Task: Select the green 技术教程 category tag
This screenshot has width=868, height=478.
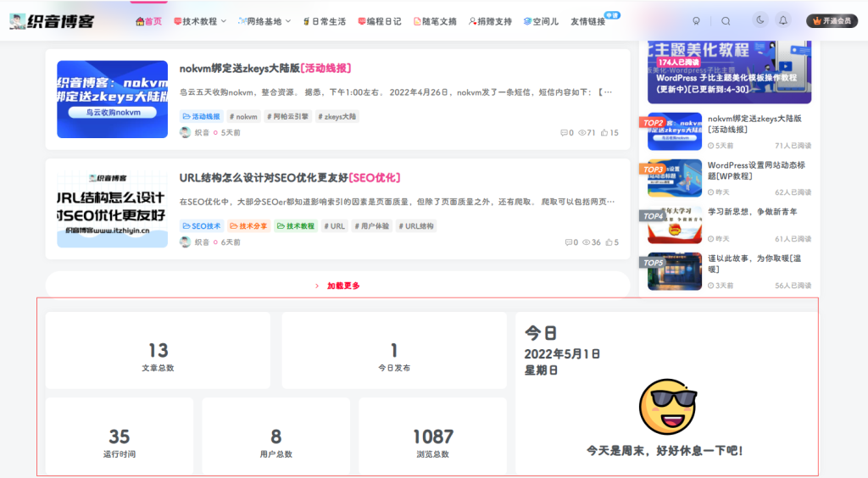Action: pyautogui.click(x=296, y=225)
